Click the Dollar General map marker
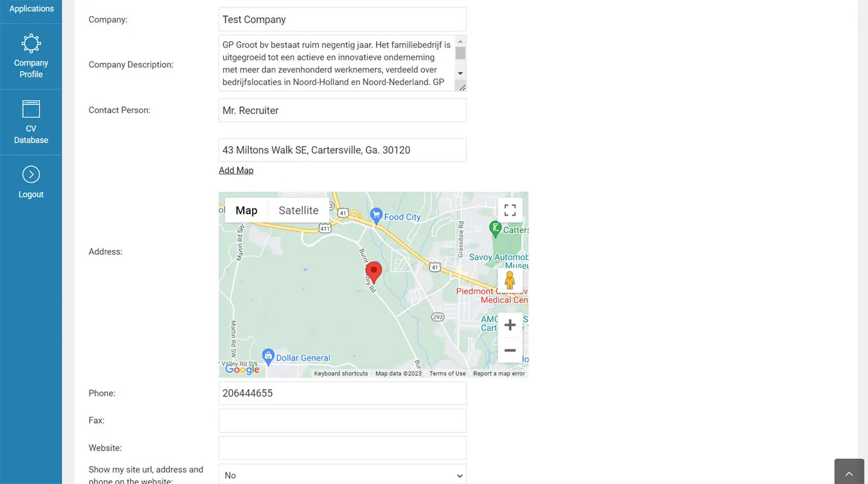This screenshot has height=484, width=868. click(268, 356)
